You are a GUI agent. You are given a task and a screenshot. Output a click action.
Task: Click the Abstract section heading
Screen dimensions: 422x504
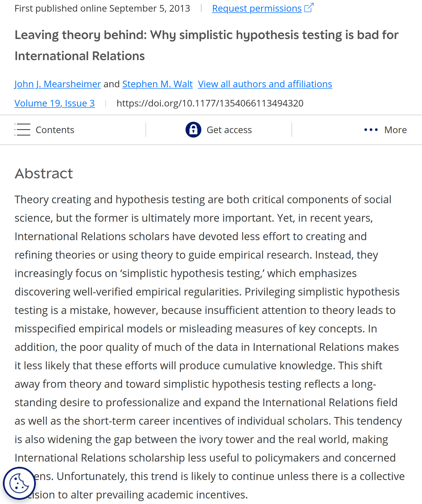tap(44, 173)
